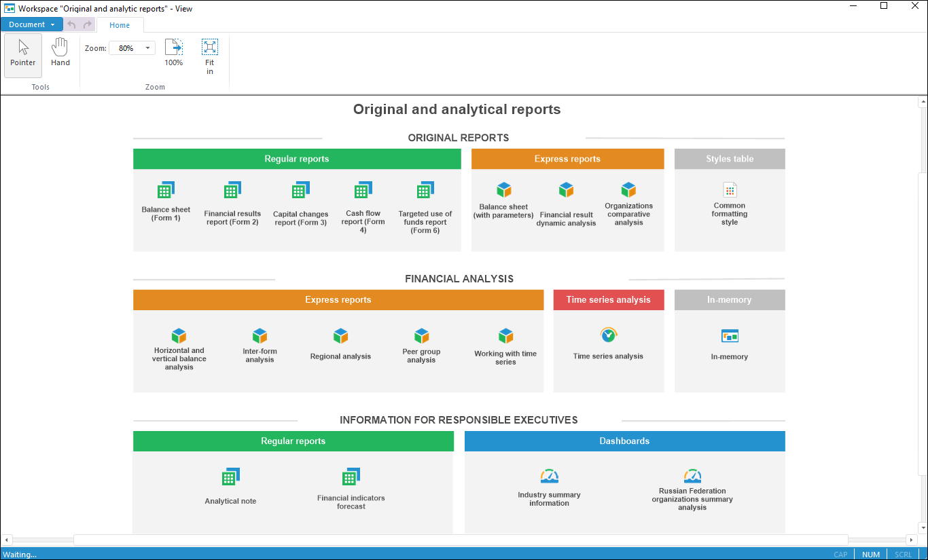Open the Analytical note link

point(230,501)
